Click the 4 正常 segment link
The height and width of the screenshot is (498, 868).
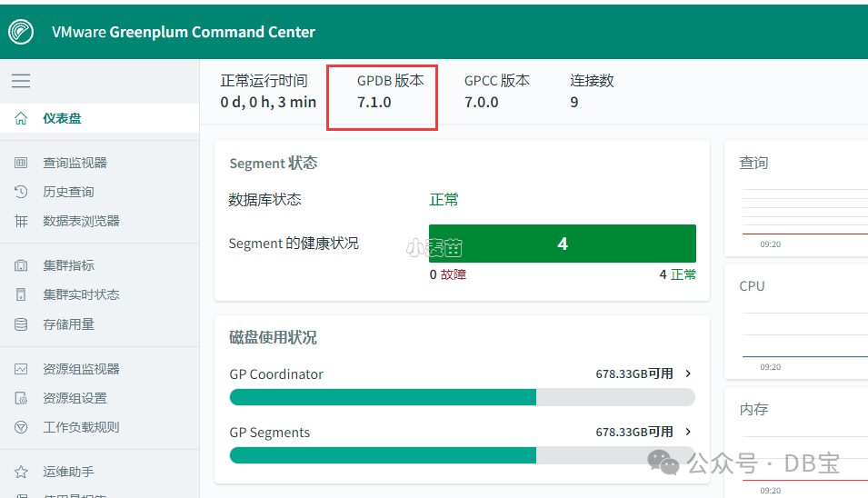point(677,274)
